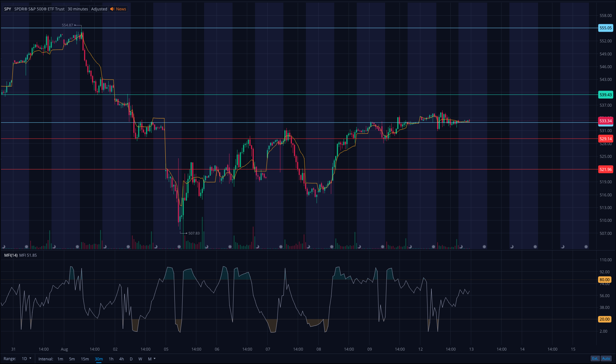Toggle the Adjusted price setting

tap(99, 9)
